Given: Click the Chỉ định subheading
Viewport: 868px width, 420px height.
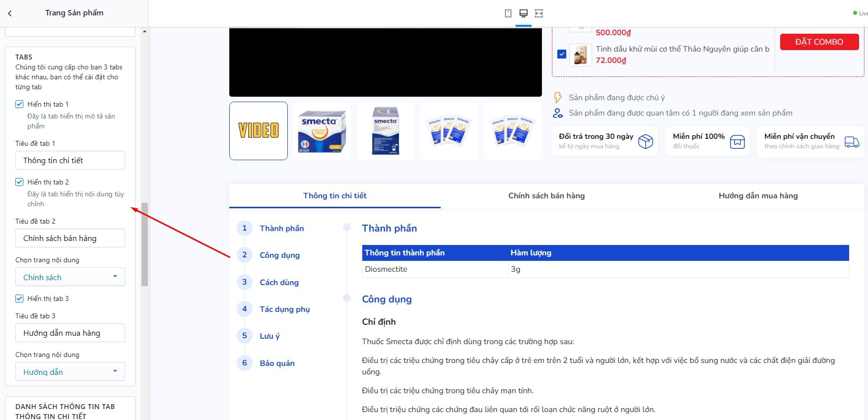Looking at the screenshot, I should (379, 322).
